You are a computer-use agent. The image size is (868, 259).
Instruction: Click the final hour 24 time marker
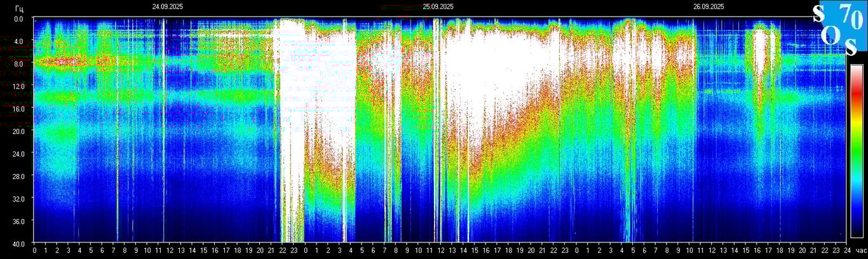tap(846, 251)
